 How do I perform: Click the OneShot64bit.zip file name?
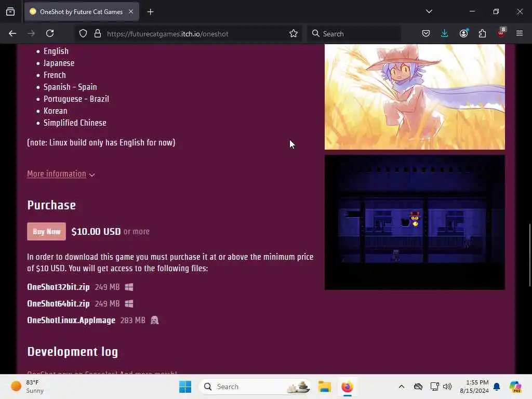pos(58,303)
